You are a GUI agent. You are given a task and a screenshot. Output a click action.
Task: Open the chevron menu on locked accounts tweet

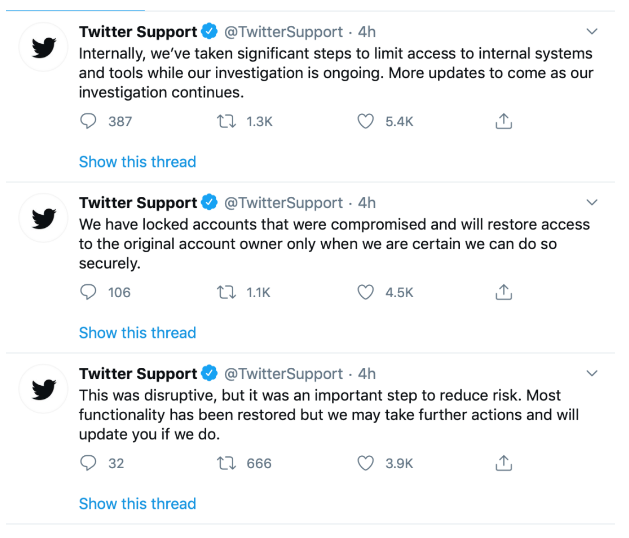(x=592, y=202)
